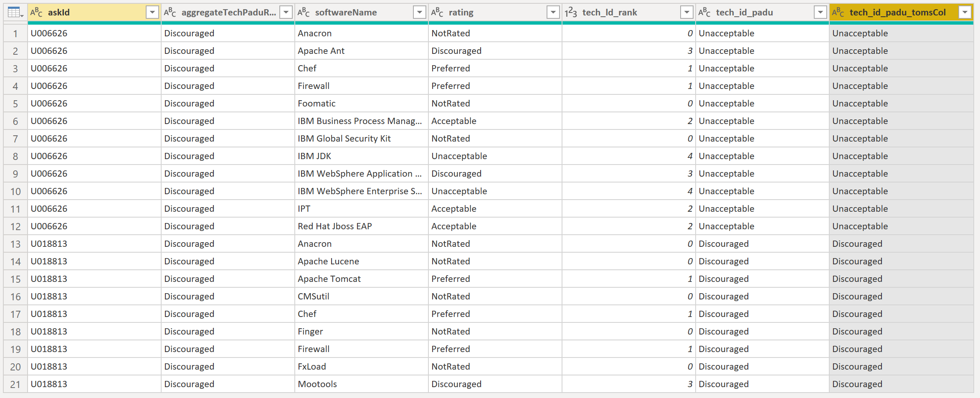The height and width of the screenshot is (398, 980).
Task: Select the "IBM Business Process Manag..." cell
Action: point(361,121)
